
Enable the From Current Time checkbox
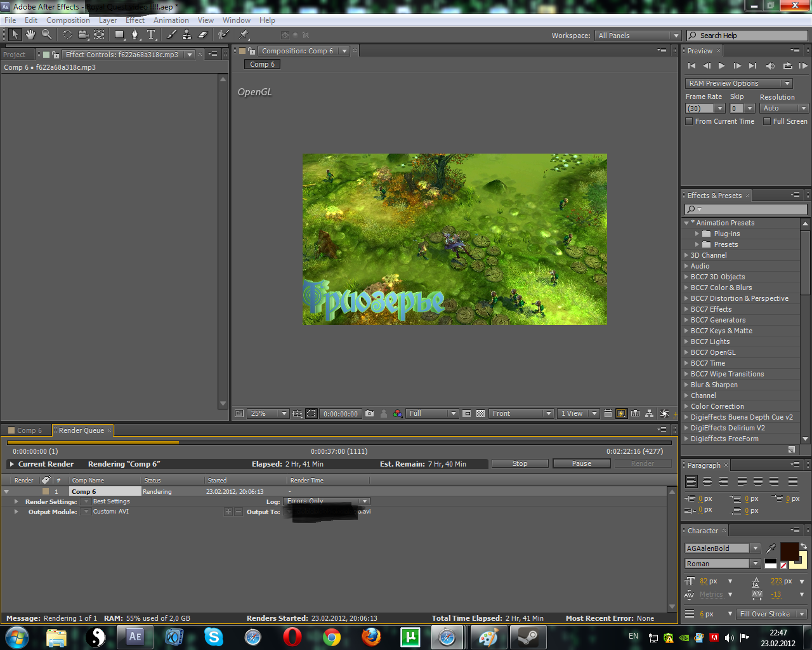pos(689,121)
